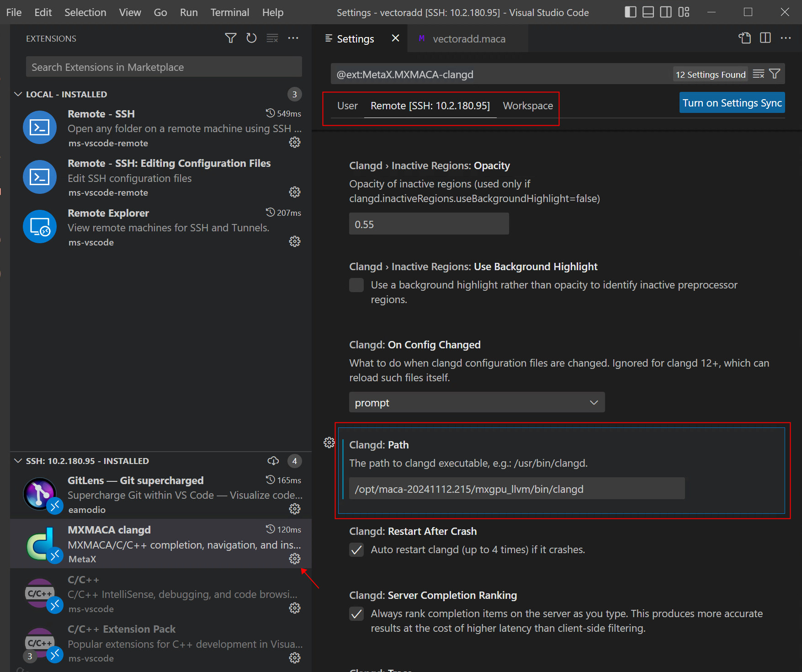Select the Workspace settings scope
The height and width of the screenshot is (672, 802).
[x=528, y=106]
